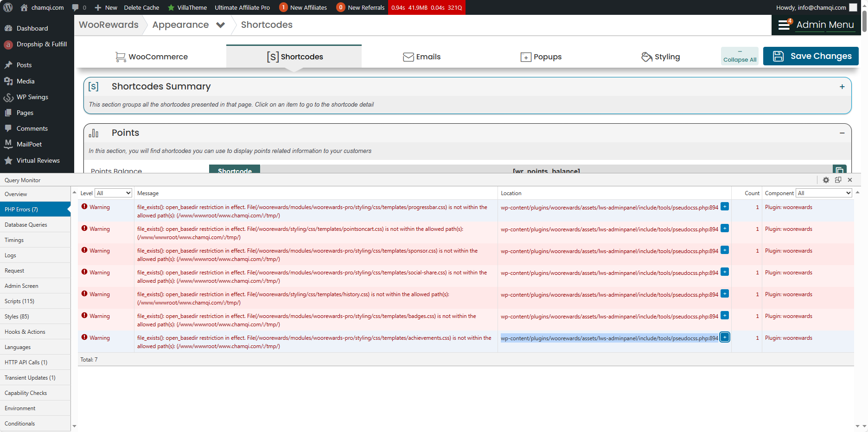Open Request panel

tap(35, 271)
